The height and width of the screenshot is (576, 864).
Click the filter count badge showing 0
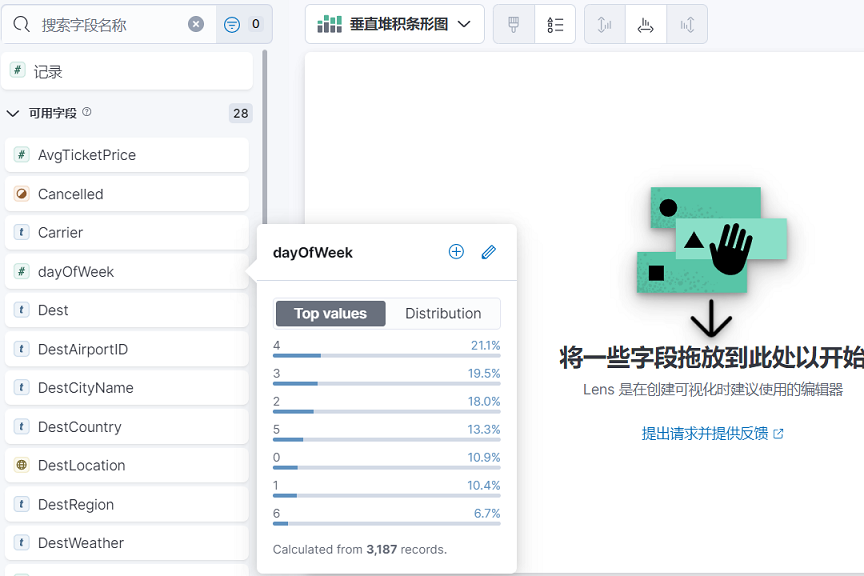point(256,24)
